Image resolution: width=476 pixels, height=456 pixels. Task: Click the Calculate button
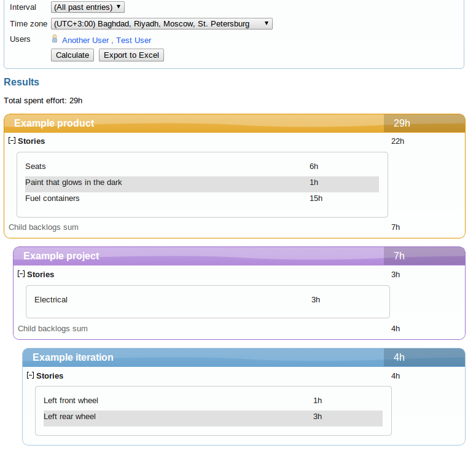tap(72, 55)
